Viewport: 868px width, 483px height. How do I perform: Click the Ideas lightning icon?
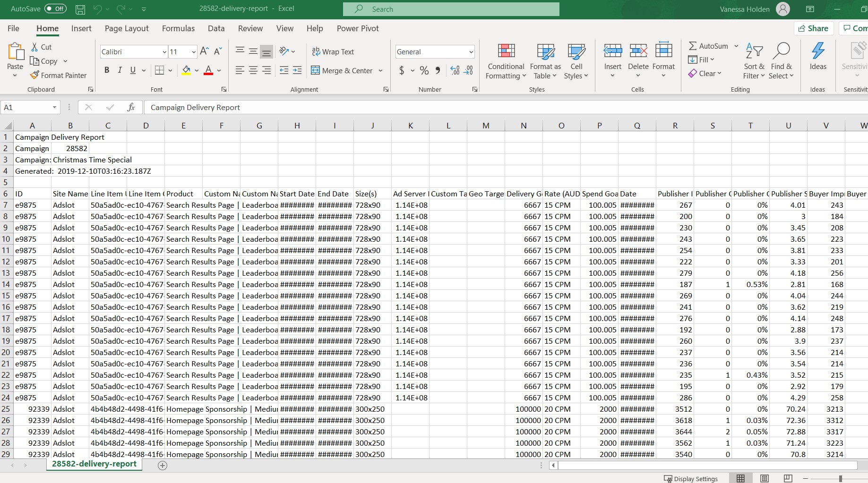tap(818, 51)
